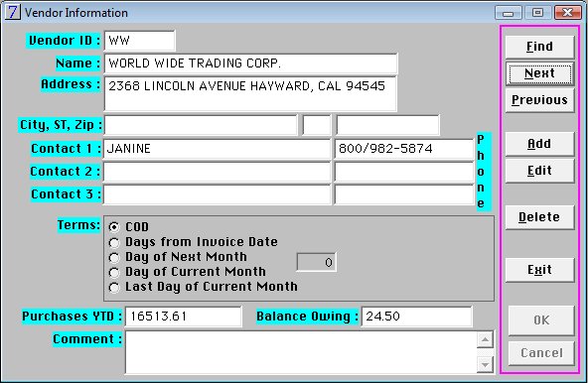This screenshot has width=588, height=383.
Task: Click the Balance Owing label
Action: (307, 317)
